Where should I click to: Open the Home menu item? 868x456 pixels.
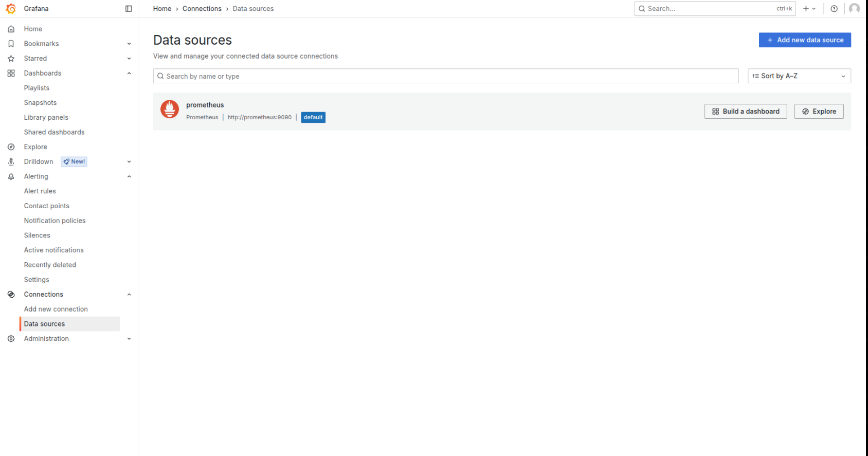pos(33,29)
